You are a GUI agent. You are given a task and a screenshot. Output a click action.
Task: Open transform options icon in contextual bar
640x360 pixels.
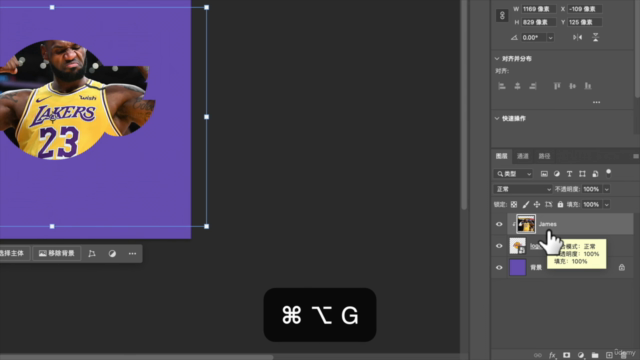92,253
